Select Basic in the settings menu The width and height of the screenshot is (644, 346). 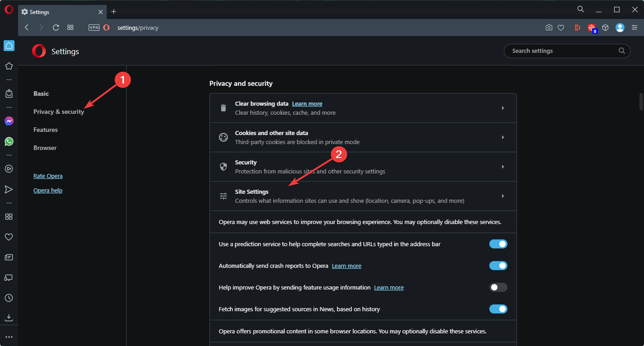pos(41,94)
